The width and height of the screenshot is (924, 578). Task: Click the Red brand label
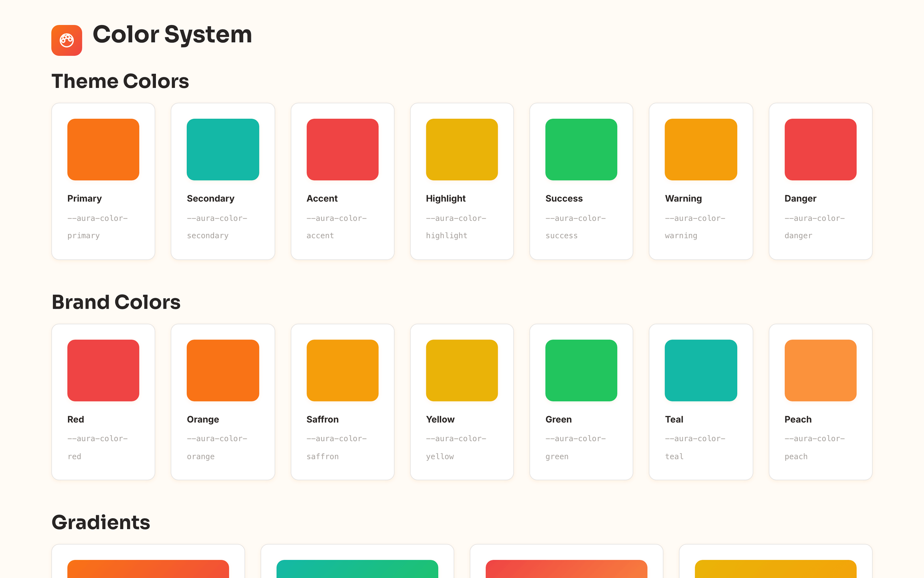click(x=75, y=419)
